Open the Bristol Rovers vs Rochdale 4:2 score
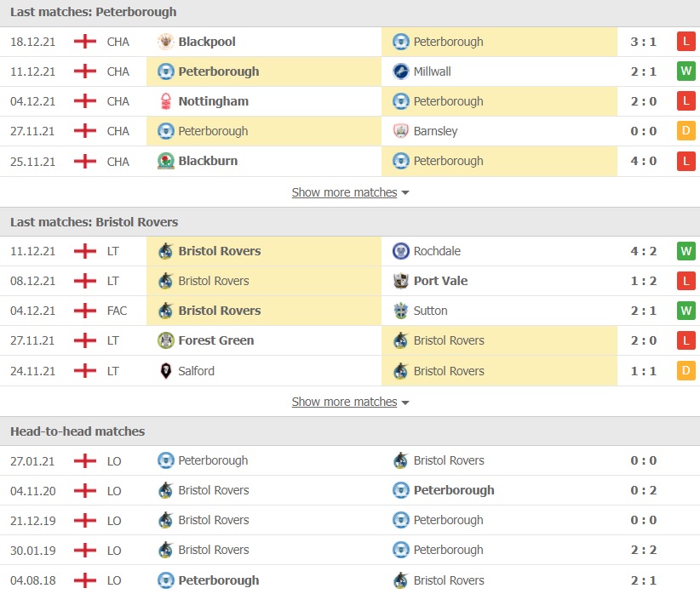Image resolution: width=700 pixels, height=594 pixels. click(643, 251)
